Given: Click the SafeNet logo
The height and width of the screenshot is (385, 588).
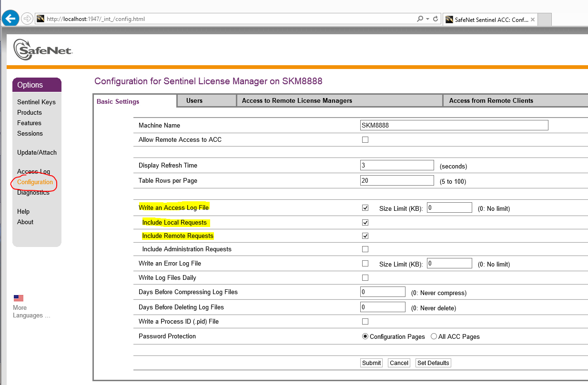Looking at the screenshot, I should [43, 49].
